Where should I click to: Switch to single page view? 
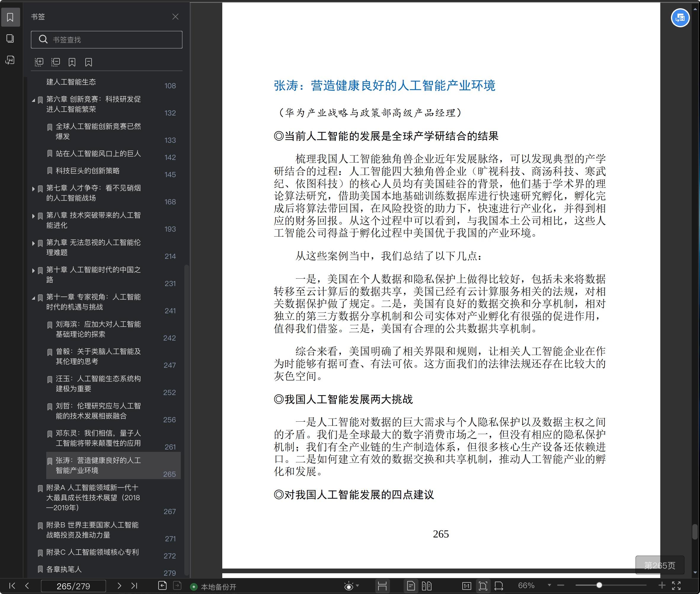click(411, 586)
